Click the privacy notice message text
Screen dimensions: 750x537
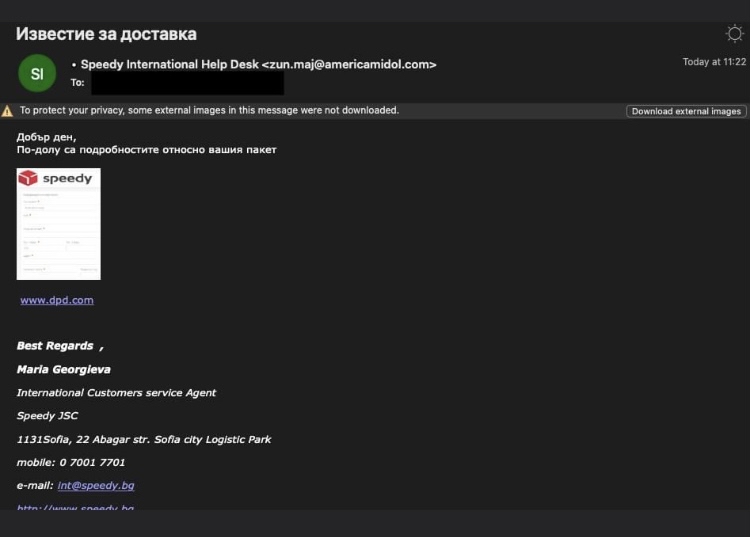coord(209,110)
